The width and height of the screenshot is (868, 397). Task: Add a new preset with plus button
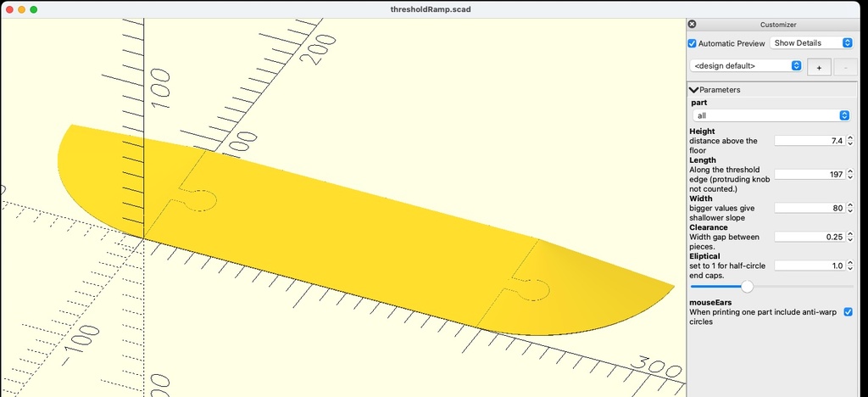pos(819,67)
